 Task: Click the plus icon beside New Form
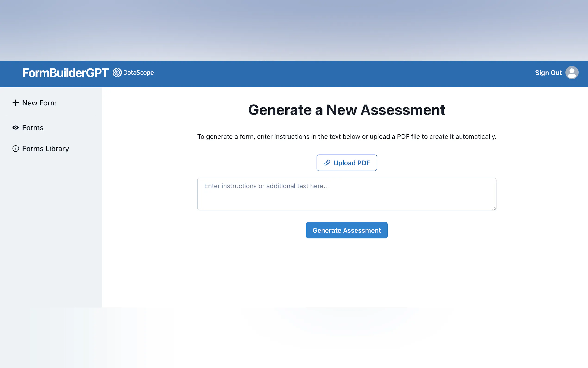pos(16,103)
